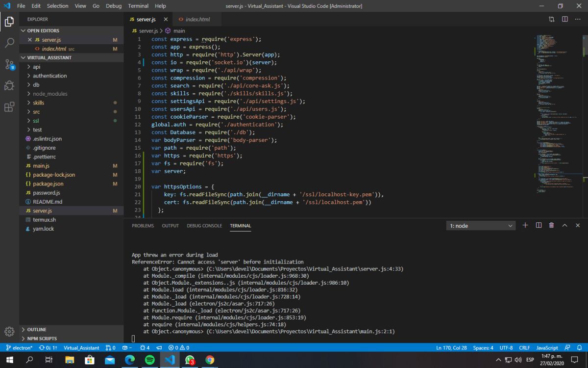This screenshot has width=588, height=368.
Task: Close the server.js editor tab
Action: (166, 19)
